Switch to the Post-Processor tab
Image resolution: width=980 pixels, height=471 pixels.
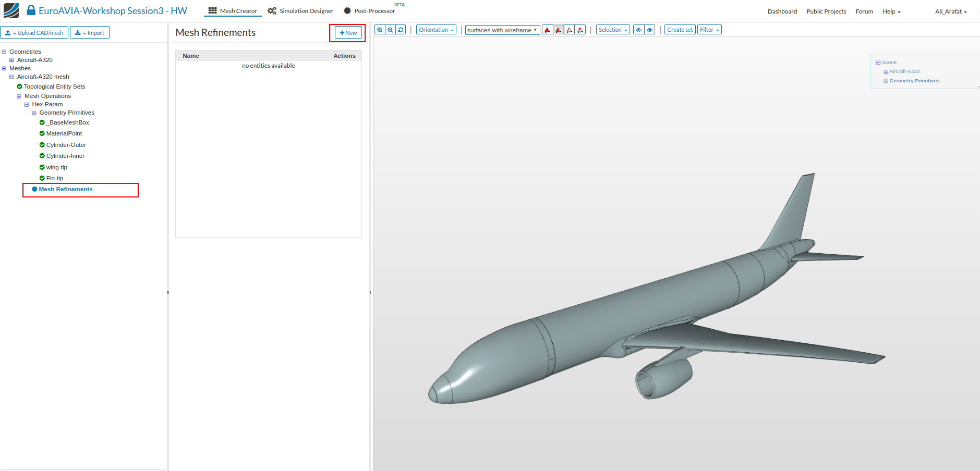coord(369,10)
